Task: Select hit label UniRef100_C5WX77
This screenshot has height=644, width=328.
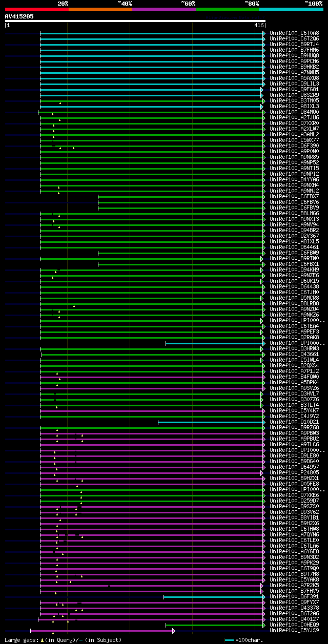Action: [x=294, y=140]
